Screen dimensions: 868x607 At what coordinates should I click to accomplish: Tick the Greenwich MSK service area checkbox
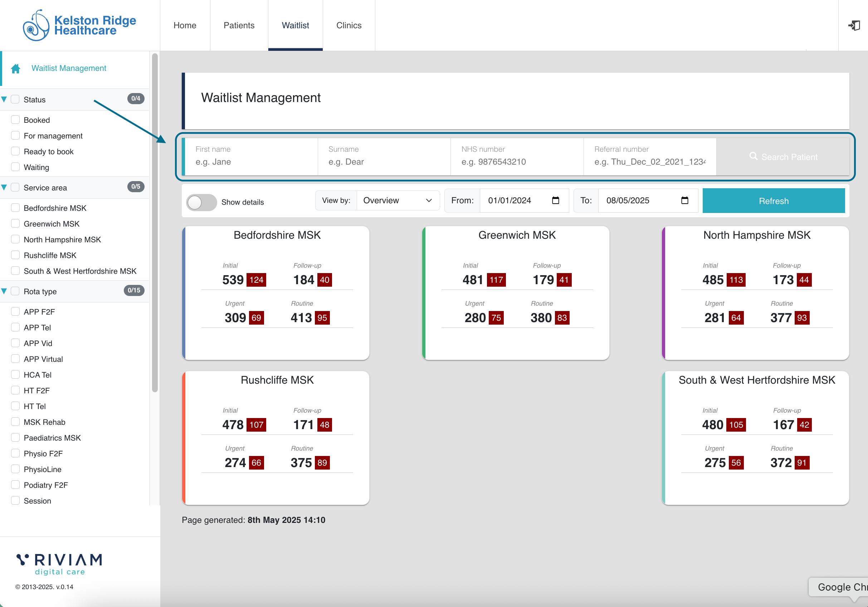coord(15,224)
